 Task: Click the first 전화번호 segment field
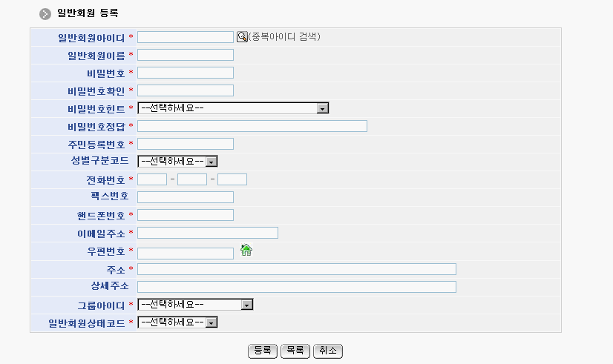coord(152,179)
